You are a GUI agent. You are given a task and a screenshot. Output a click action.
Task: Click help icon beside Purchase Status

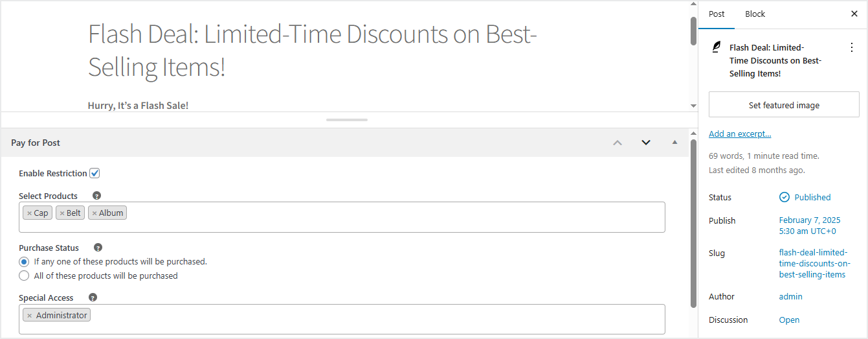98,248
